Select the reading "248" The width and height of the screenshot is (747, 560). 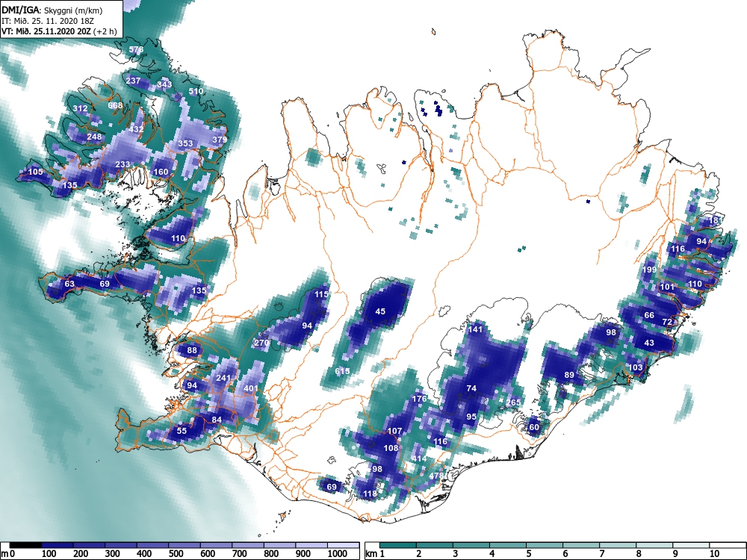point(94,137)
